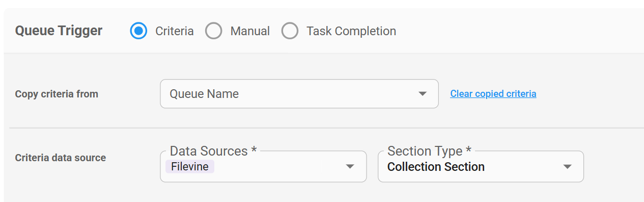Click the Task Completion label text
644x202 pixels.
click(351, 31)
